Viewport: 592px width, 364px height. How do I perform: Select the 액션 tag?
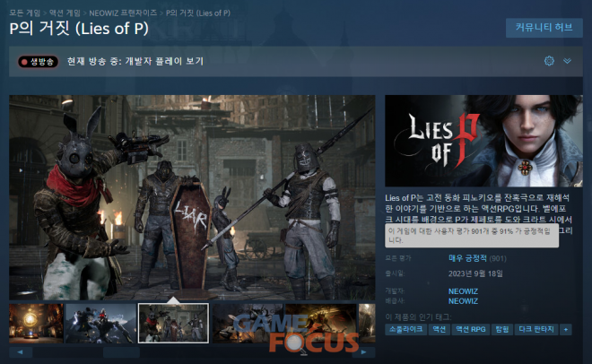[x=440, y=329]
